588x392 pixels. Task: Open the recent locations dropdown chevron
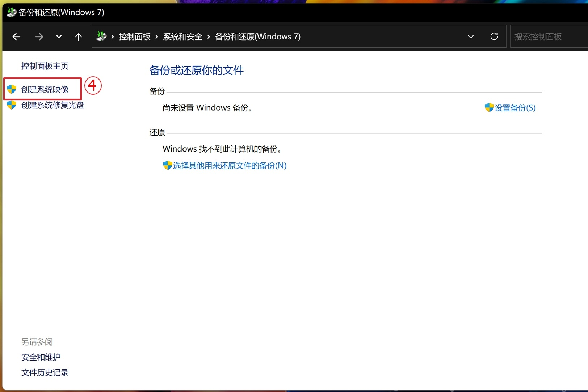(x=59, y=37)
